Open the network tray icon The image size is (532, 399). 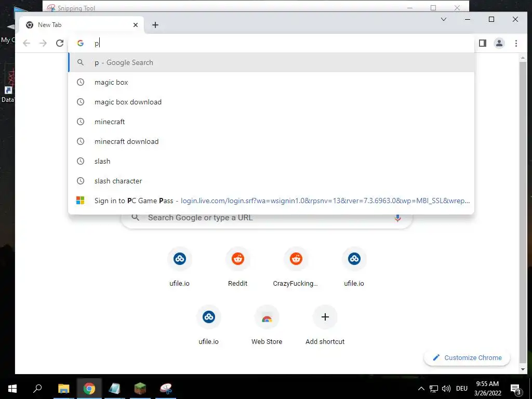tap(434, 389)
